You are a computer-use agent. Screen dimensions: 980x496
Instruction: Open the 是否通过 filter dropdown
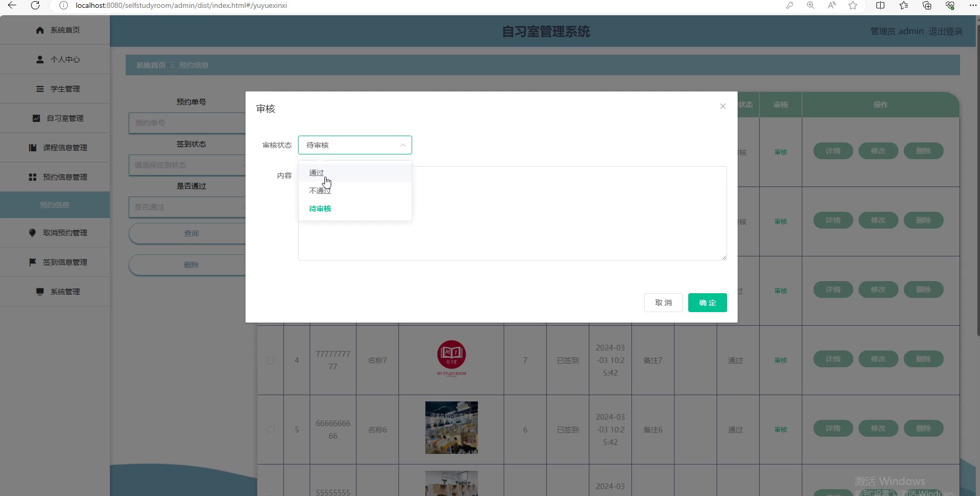pos(187,207)
